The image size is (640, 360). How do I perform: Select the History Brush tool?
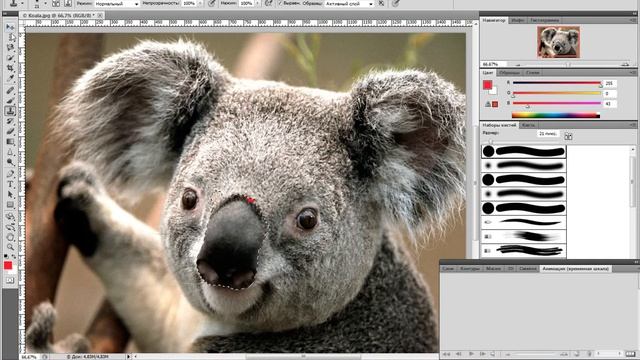coord(10,121)
